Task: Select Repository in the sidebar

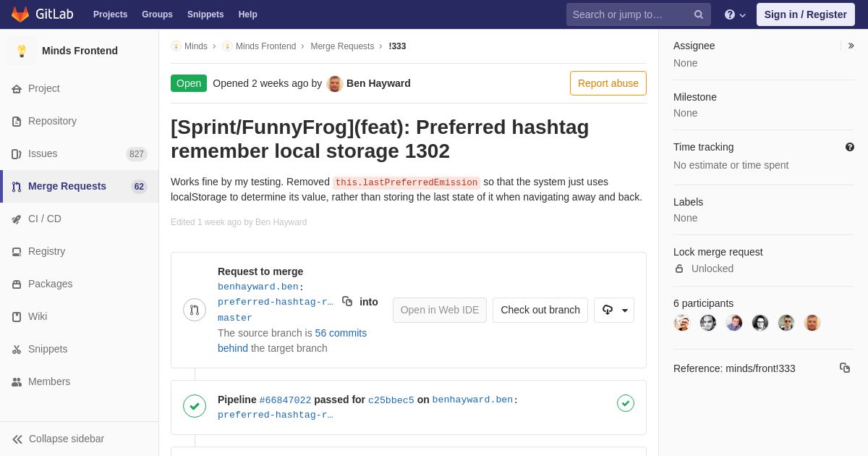Action: click(x=80, y=121)
